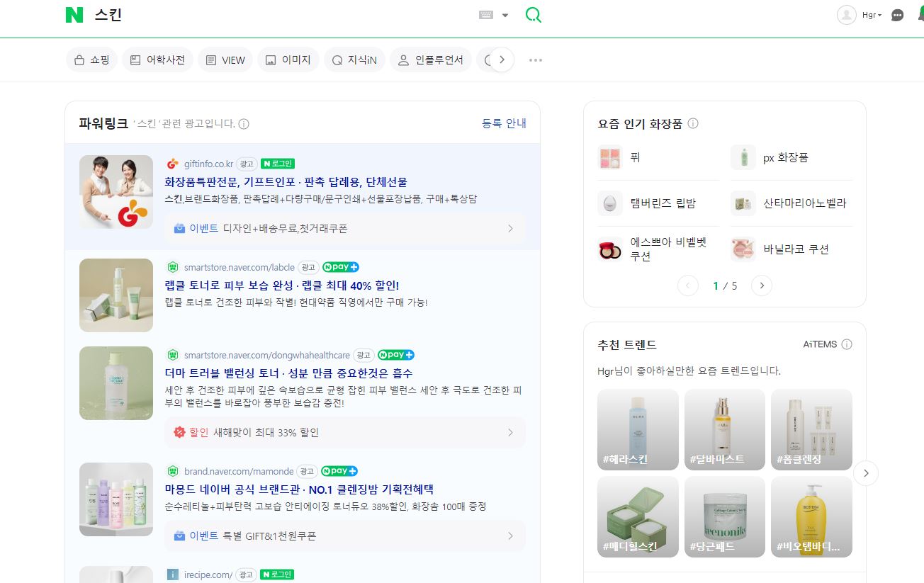Click smartstore.naver.com/labcle URL
This screenshot has width=924, height=583.
(x=239, y=267)
